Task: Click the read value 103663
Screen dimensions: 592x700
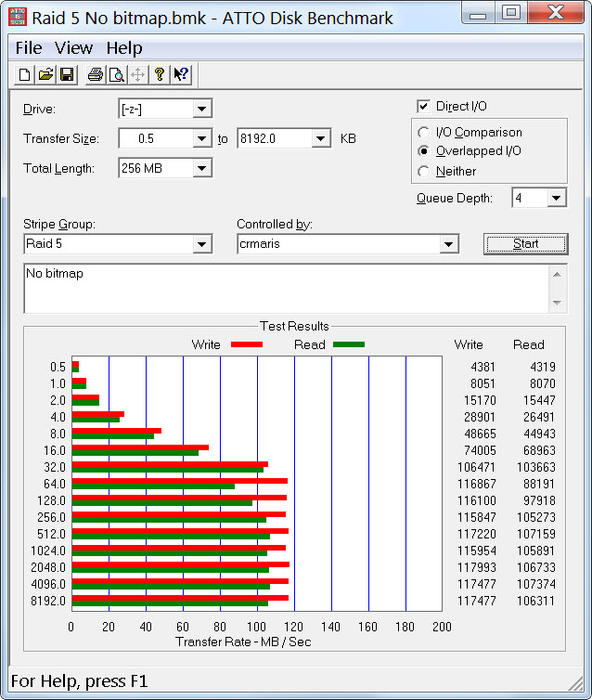Action: 535,467
